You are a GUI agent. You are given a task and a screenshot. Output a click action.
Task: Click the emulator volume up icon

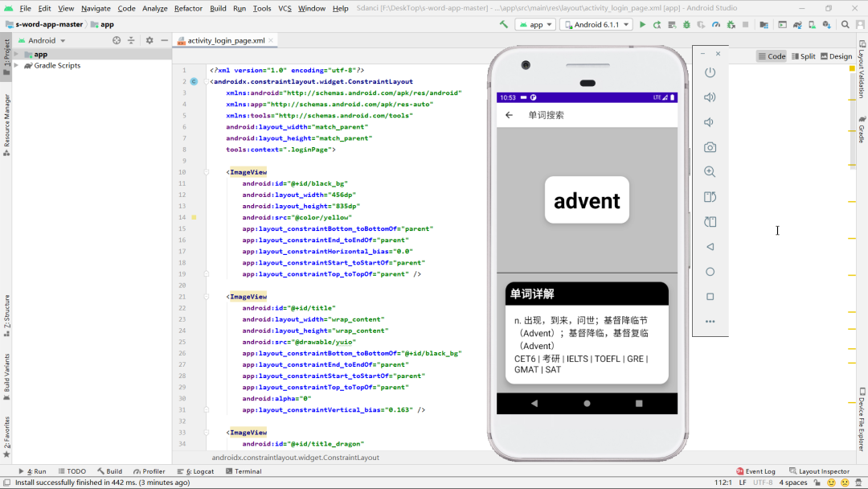[710, 97]
